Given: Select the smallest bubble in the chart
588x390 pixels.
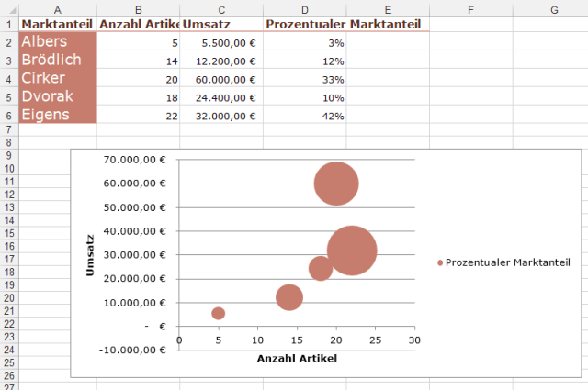Looking at the screenshot, I should tap(218, 314).
